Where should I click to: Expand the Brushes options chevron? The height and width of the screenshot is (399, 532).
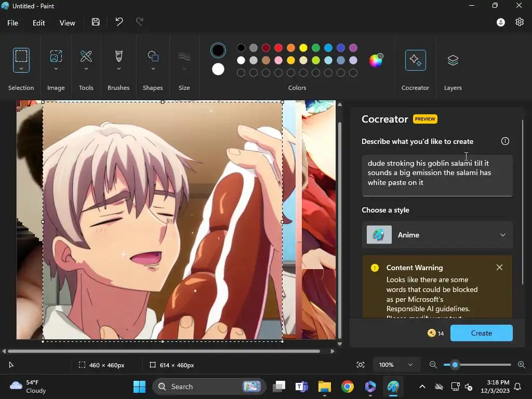point(119,69)
